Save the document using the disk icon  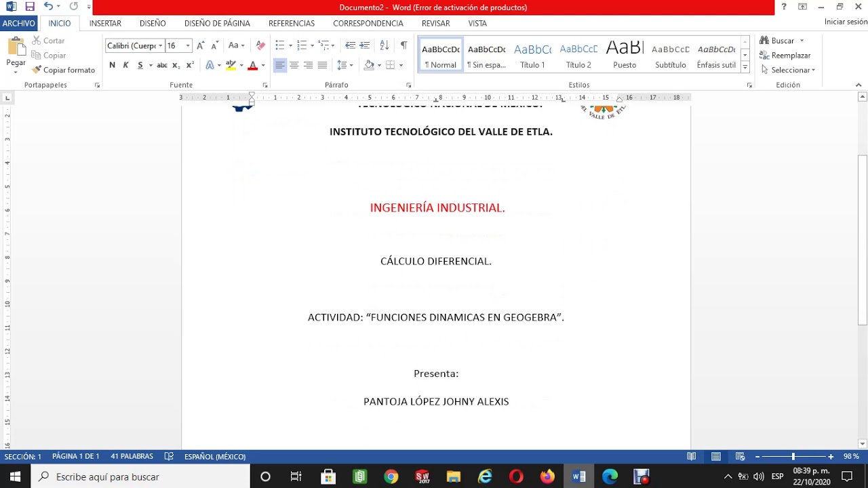[30, 7]
